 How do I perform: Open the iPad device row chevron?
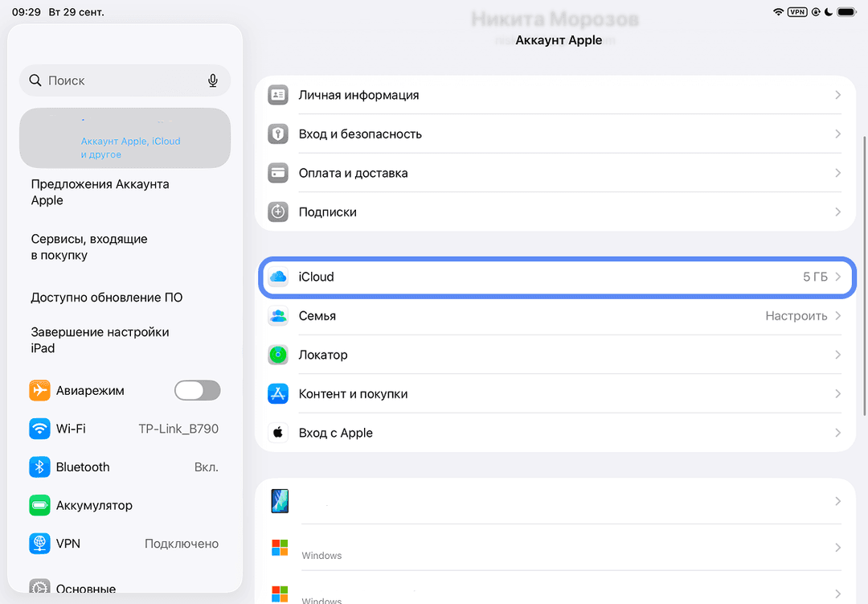[x=837, y=501]
